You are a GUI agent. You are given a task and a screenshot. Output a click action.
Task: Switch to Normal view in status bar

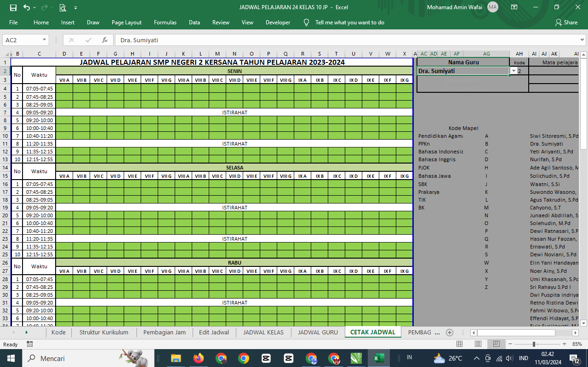coord(459,344)
